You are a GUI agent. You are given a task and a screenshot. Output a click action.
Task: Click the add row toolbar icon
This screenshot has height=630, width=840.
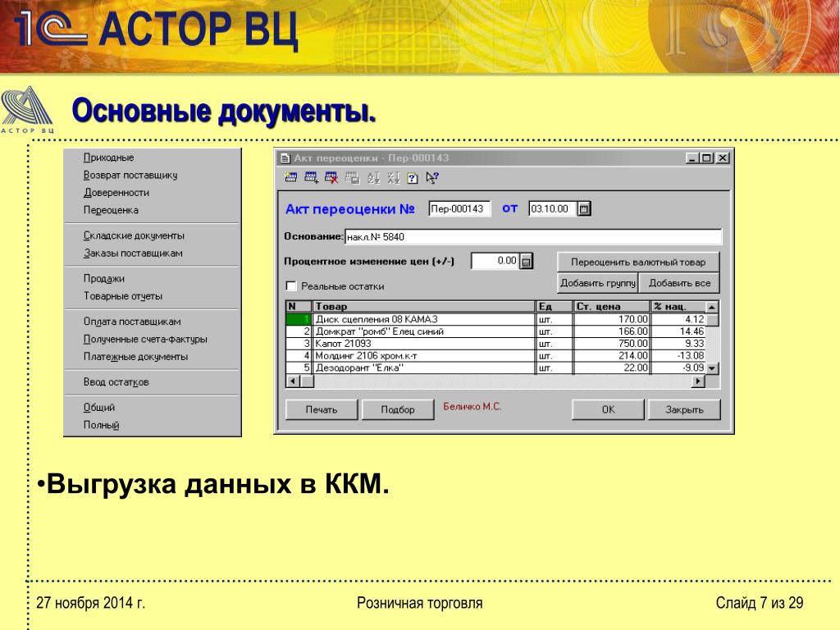[x=311, y=177]
